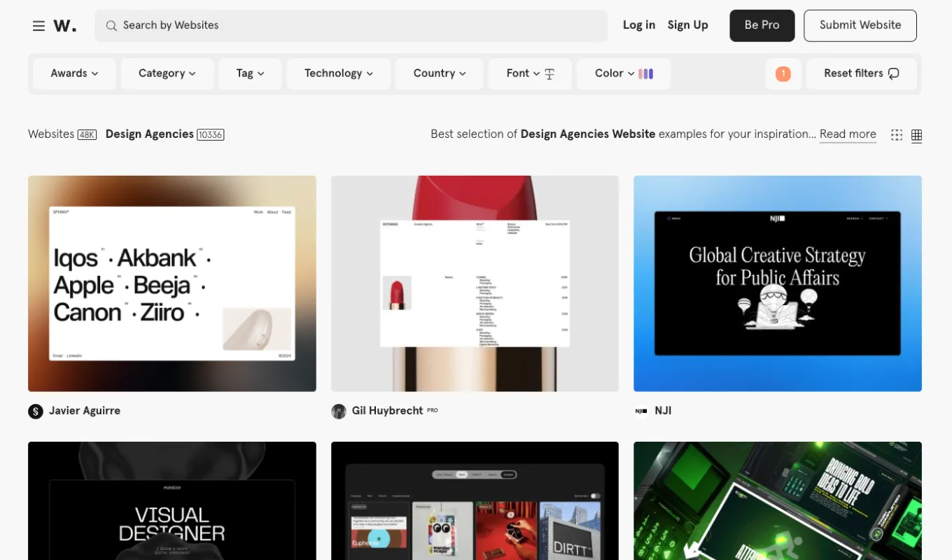
Task: Click the Gil Huybrecht author name
Action: [x=387, y=411]
